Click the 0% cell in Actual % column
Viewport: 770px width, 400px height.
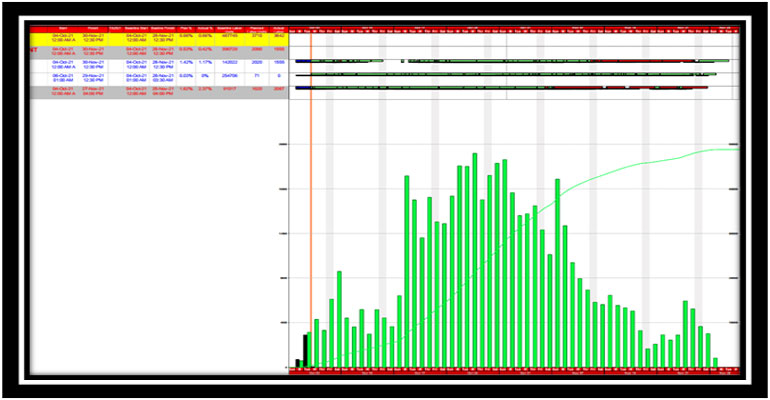(x=205, y=76)
